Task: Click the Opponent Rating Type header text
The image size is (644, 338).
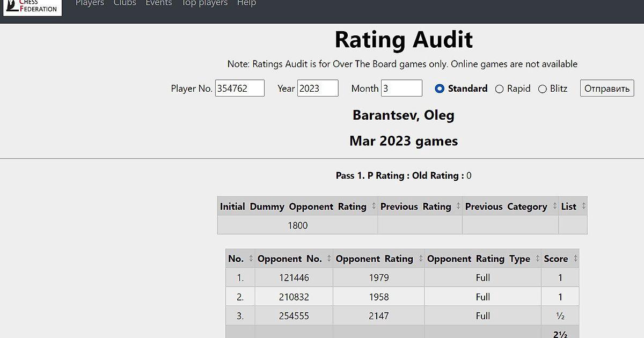Action: (479, 259)
